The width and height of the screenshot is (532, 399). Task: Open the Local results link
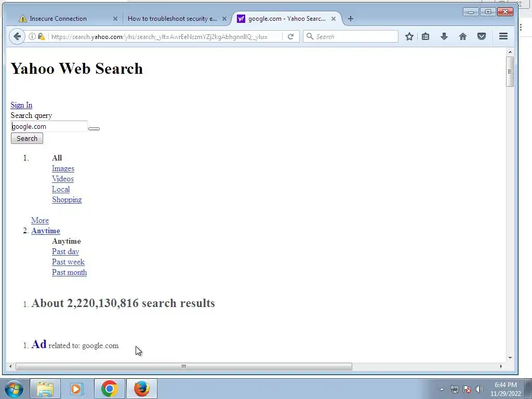click(x=61, y=189)
